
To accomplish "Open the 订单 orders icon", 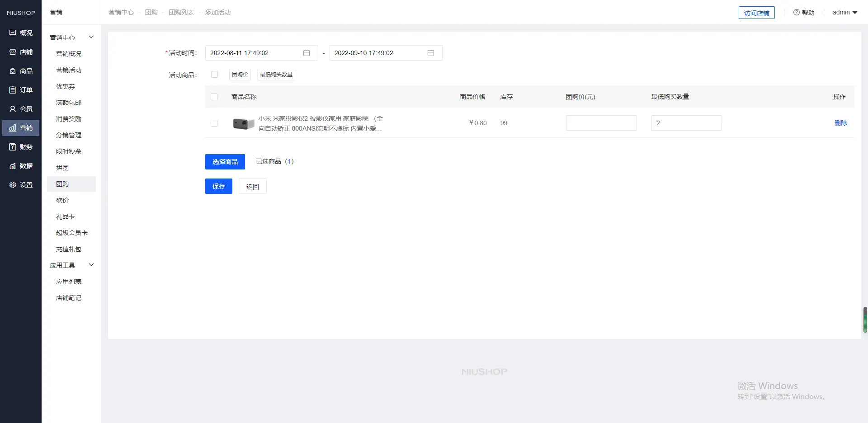I will tap(13, 90).
